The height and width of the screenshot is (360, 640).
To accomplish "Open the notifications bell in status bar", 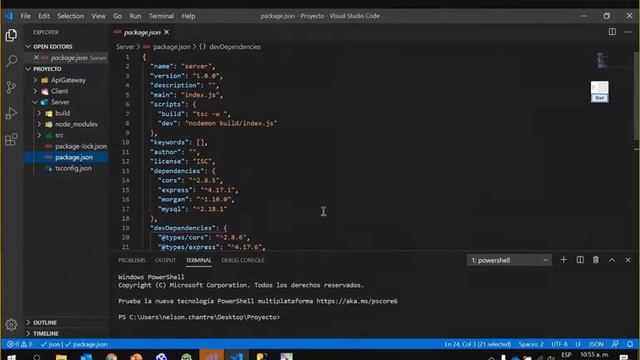I will [x=630, y=344].
